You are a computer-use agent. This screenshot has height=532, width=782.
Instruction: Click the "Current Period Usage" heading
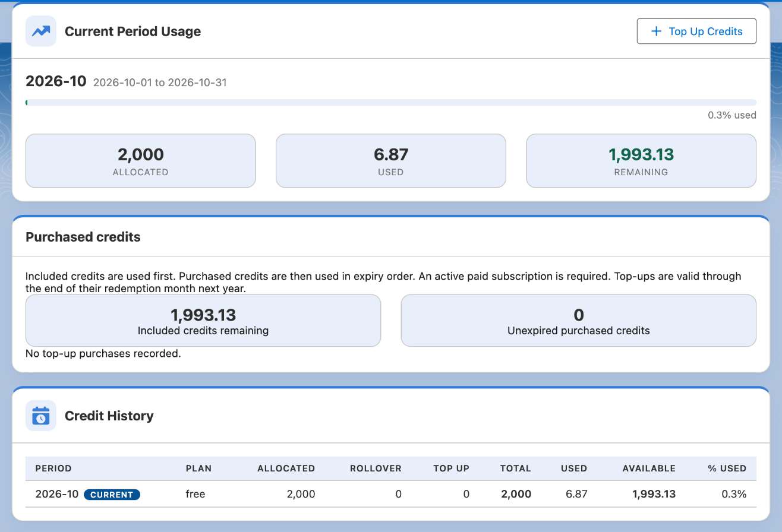click(x=133, y=31)
